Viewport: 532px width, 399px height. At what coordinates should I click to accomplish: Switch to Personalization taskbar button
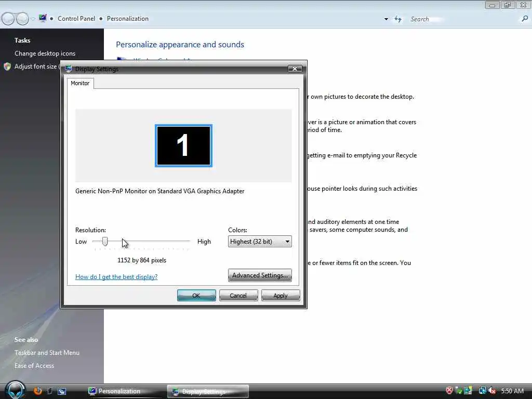[x=126, y=391]
